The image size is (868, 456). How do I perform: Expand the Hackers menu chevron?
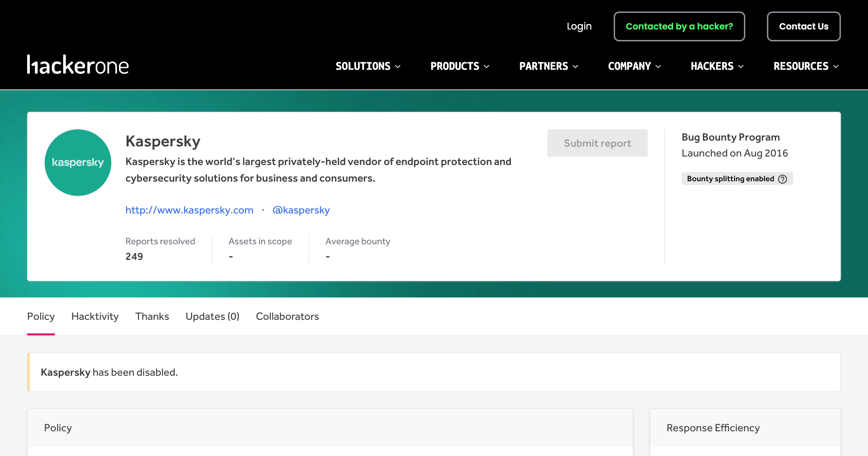pyautogui.click(x=741, y=66)
